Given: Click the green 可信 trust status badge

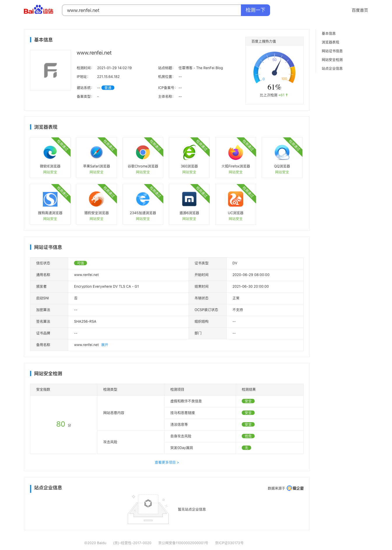Looking at the screenshot, I should (80, 263).
